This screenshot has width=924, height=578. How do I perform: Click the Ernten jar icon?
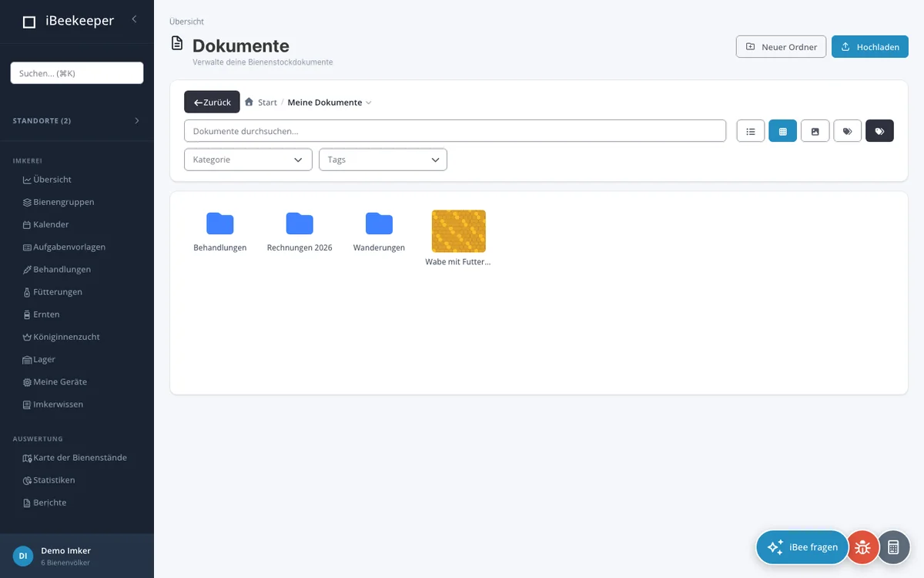tap(27, 315)
